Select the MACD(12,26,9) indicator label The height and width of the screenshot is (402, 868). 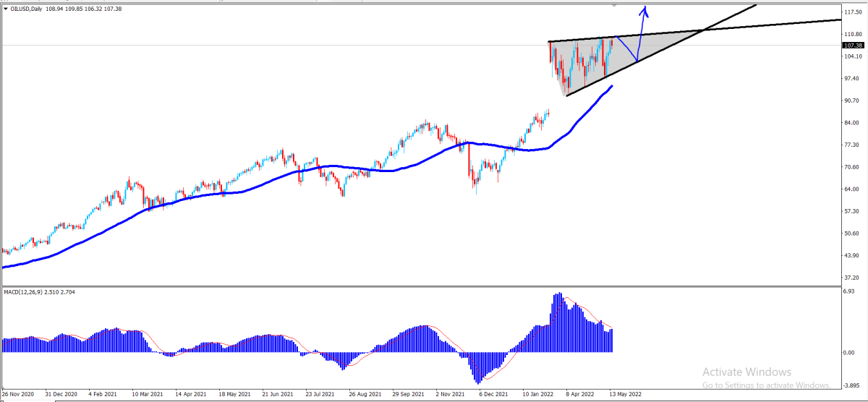point(25,291)
